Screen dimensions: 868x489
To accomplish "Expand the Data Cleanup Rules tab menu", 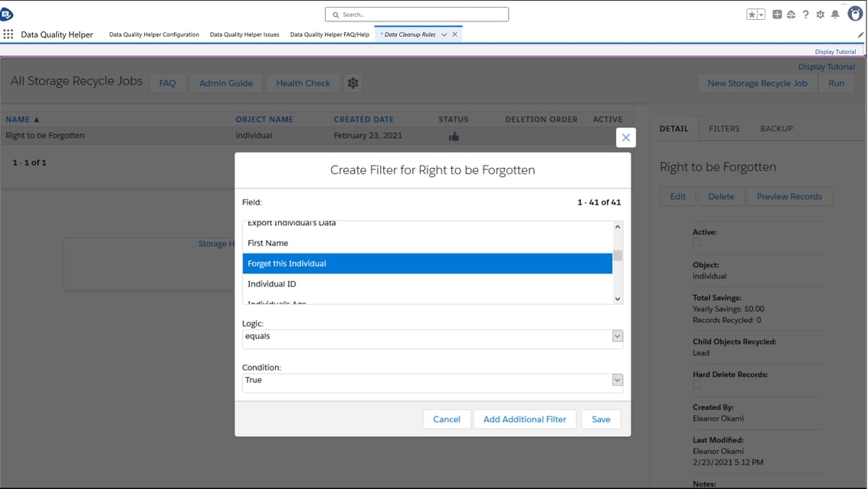I will click(444, 34).
